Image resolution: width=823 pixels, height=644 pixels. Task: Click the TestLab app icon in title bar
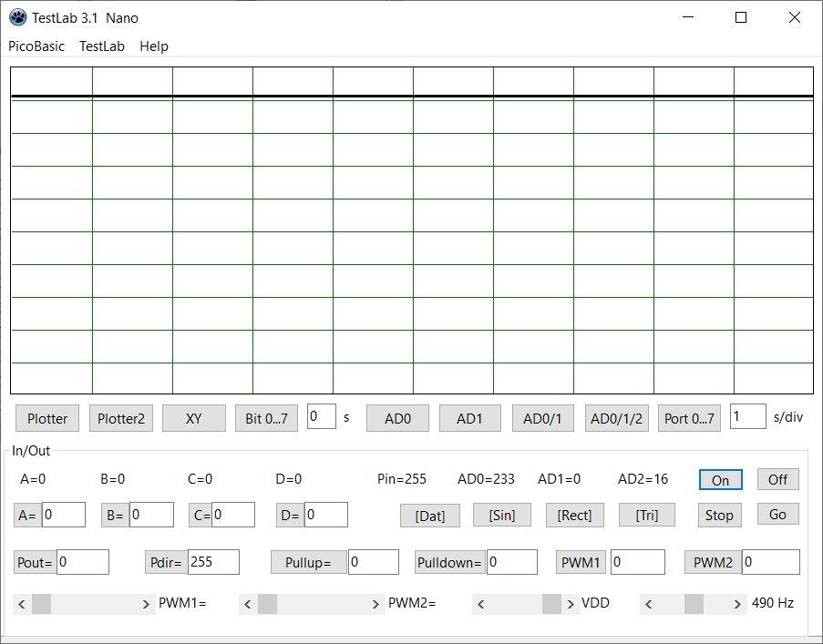click(17, 17)
